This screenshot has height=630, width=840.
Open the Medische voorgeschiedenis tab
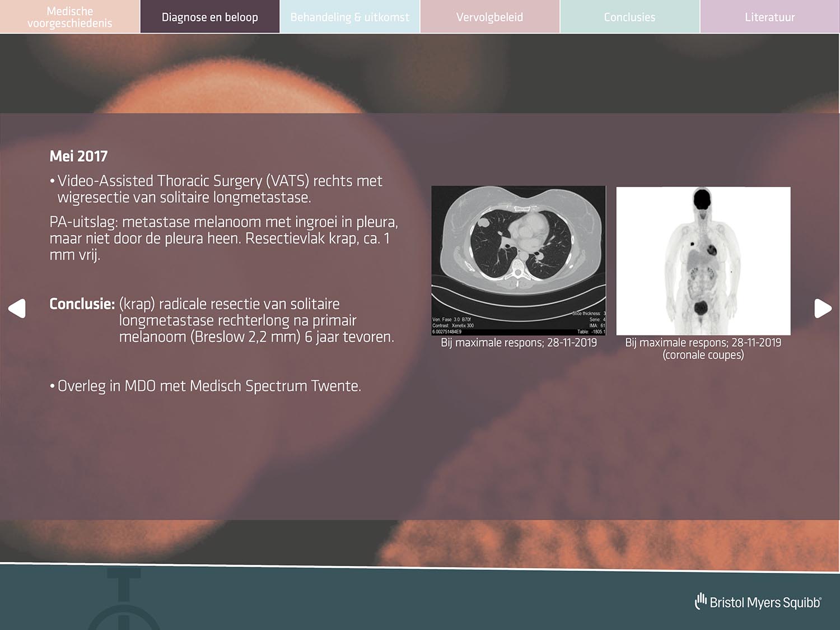click(x=70, y=17)
